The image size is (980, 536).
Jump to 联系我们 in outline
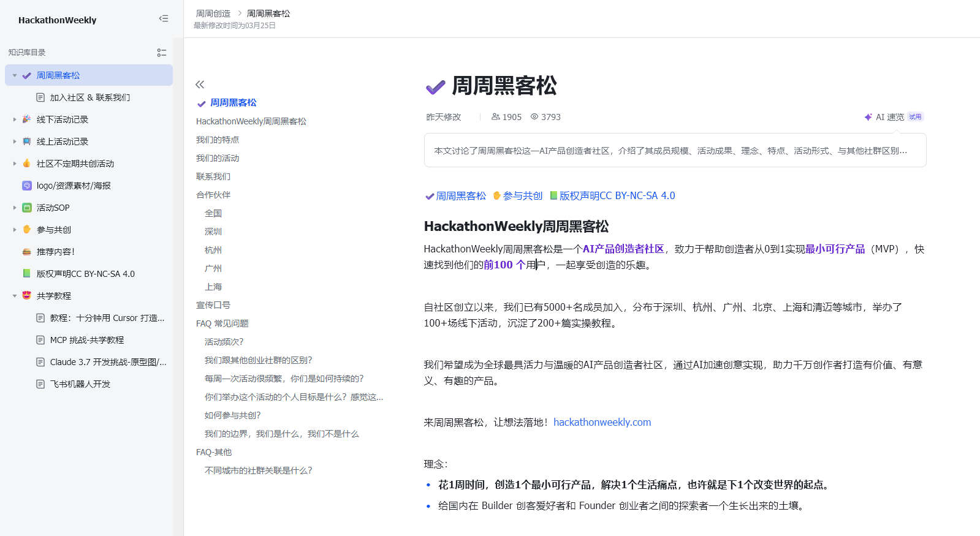(213, 176)
